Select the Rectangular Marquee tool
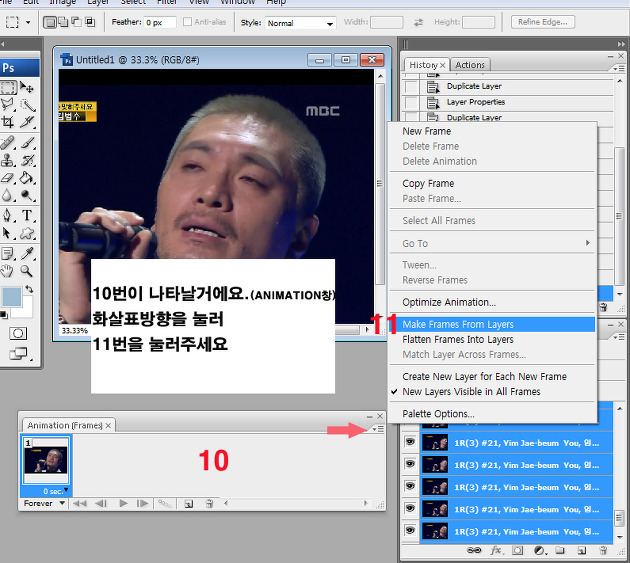This screenshot has height=563, width=630. [x=8, y=87]
